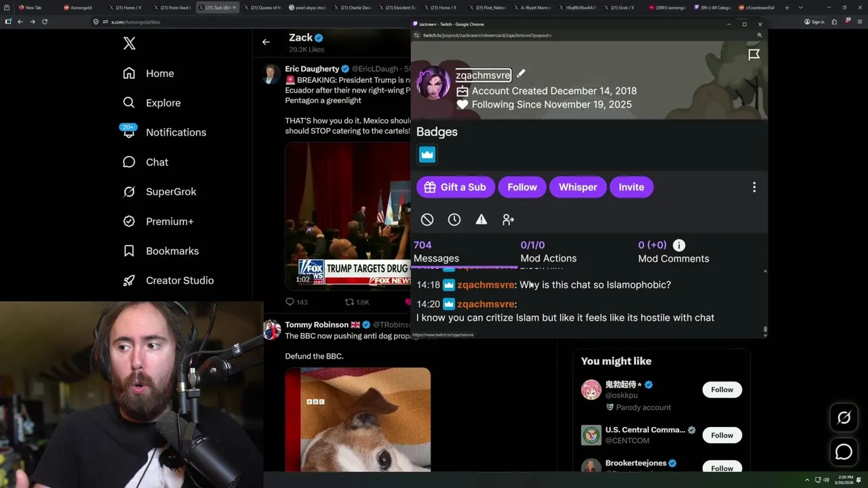
Task: Click the ban user icon
Action: pos(427,220)
